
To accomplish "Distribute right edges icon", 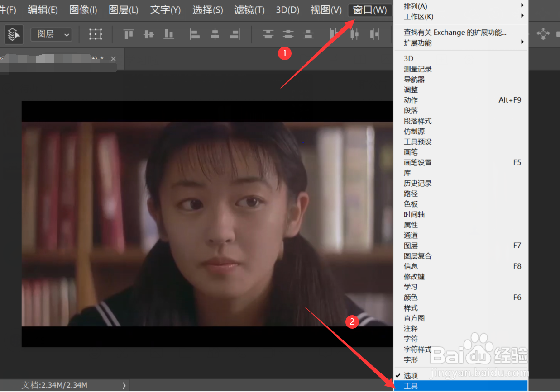I will tap(374, 34).
